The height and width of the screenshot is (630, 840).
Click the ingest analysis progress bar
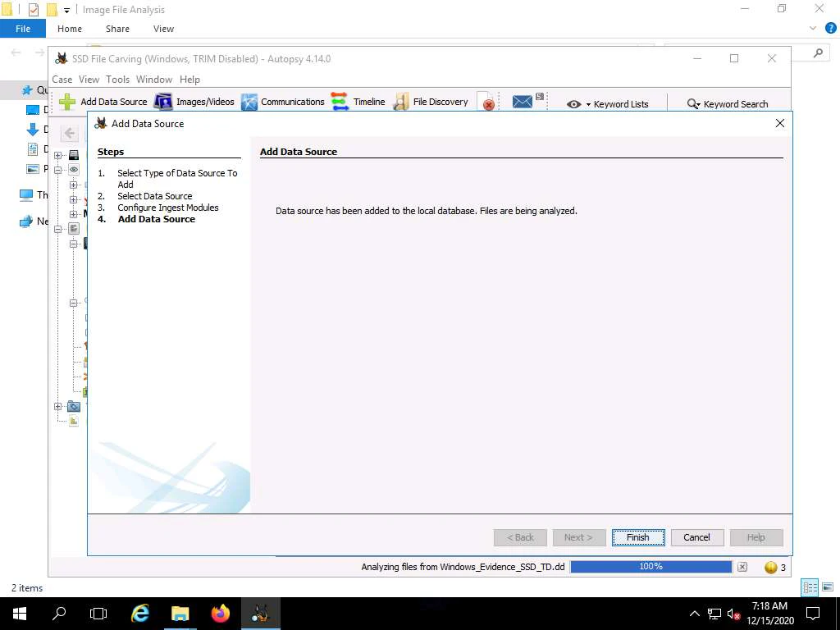click(651, 566)
